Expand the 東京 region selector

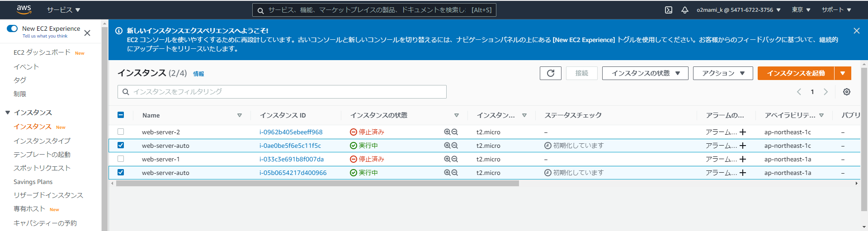(x=801, y=10)
